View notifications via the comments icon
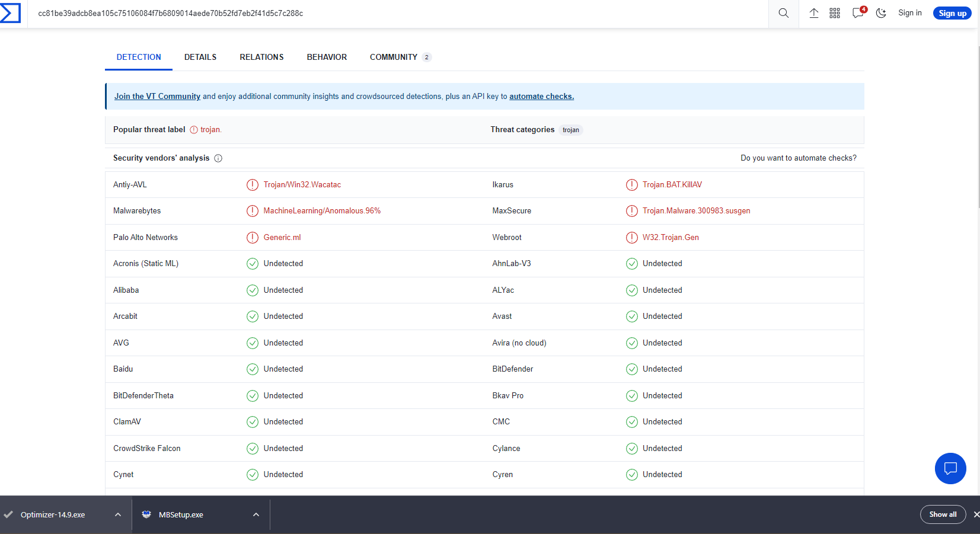The image size is (980, 534). click(x=857, y=12)
